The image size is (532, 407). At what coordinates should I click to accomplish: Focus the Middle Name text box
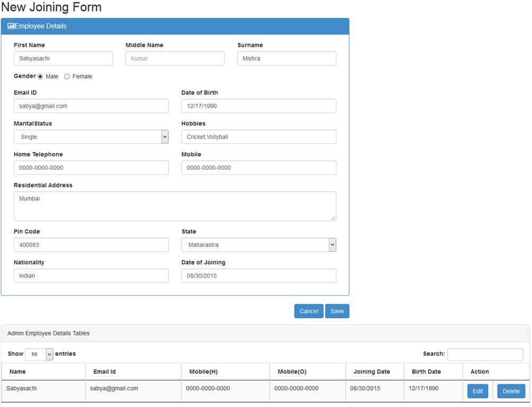[x=175, y=58]
